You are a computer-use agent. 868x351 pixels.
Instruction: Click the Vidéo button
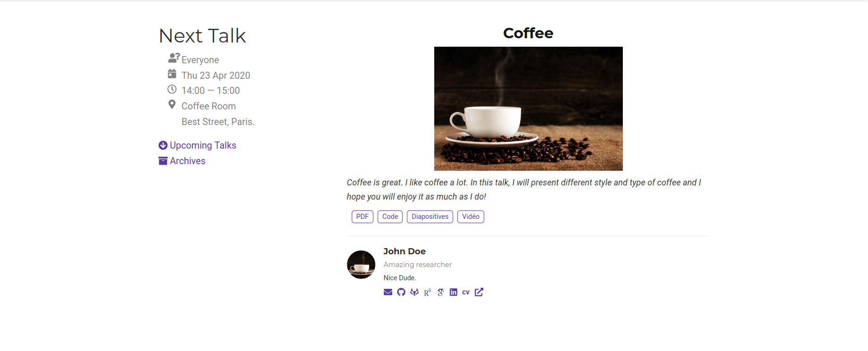tap(471, 217)
